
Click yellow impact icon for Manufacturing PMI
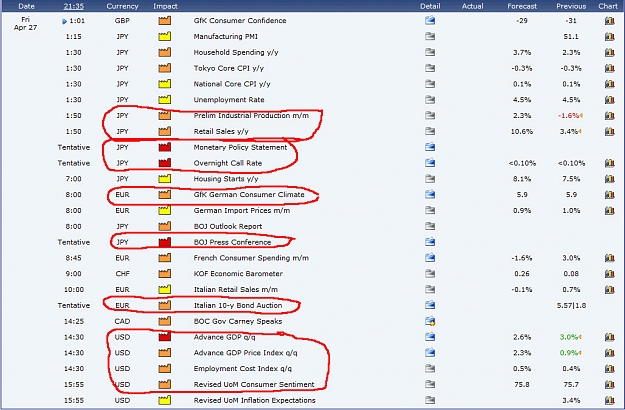[x=165, y=36]
